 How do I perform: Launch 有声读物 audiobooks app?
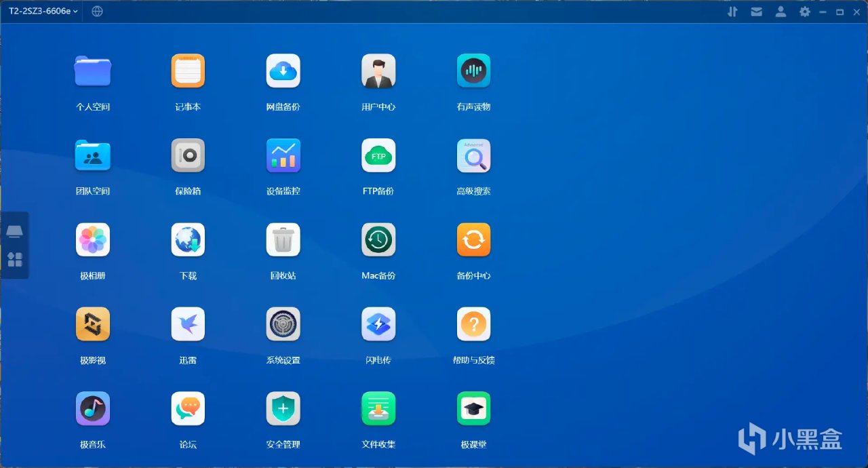click(473, 71)
